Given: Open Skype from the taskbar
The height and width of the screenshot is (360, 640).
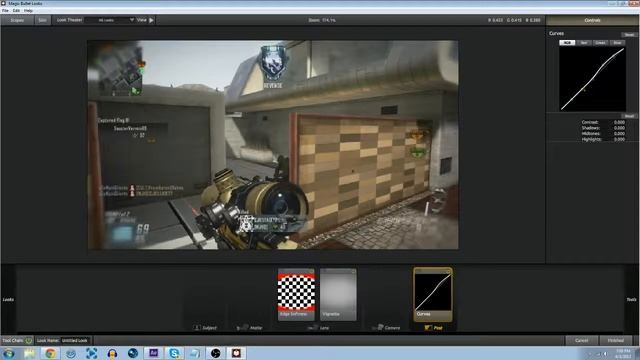Looking at the screenshot, I should point(174,353).
